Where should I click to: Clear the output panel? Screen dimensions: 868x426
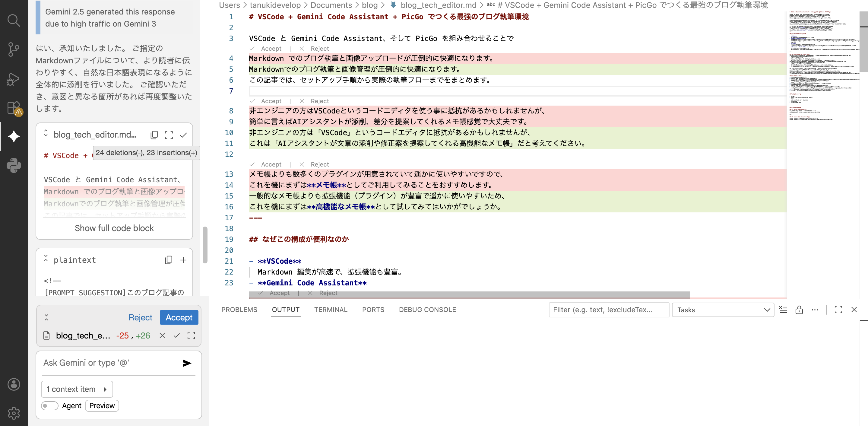783,310
